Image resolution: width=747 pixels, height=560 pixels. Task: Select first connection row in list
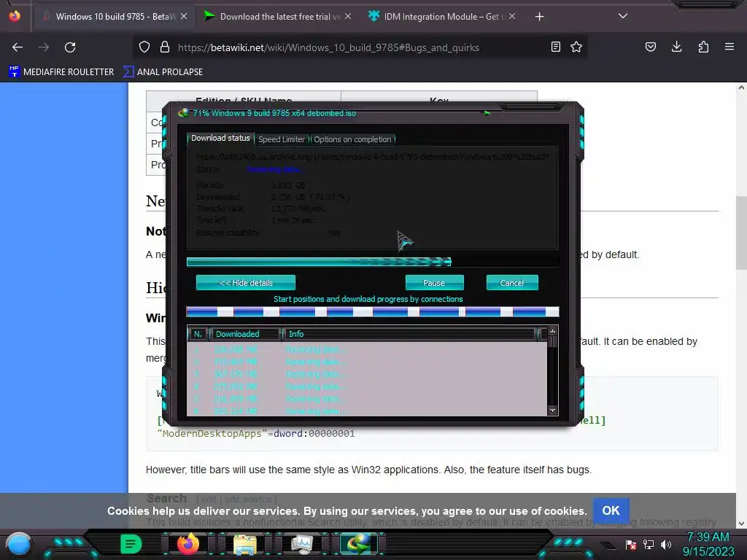click(x=367, y=349)
